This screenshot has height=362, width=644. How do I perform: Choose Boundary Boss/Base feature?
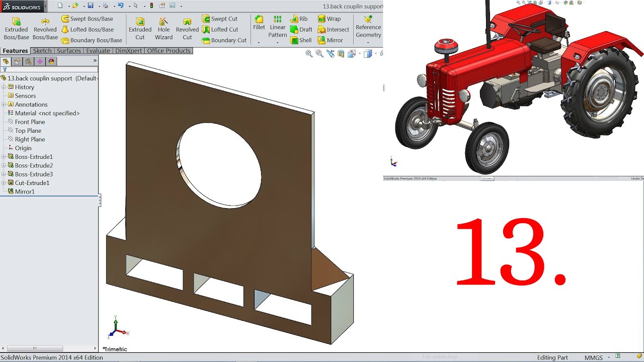tap(92, 40)
